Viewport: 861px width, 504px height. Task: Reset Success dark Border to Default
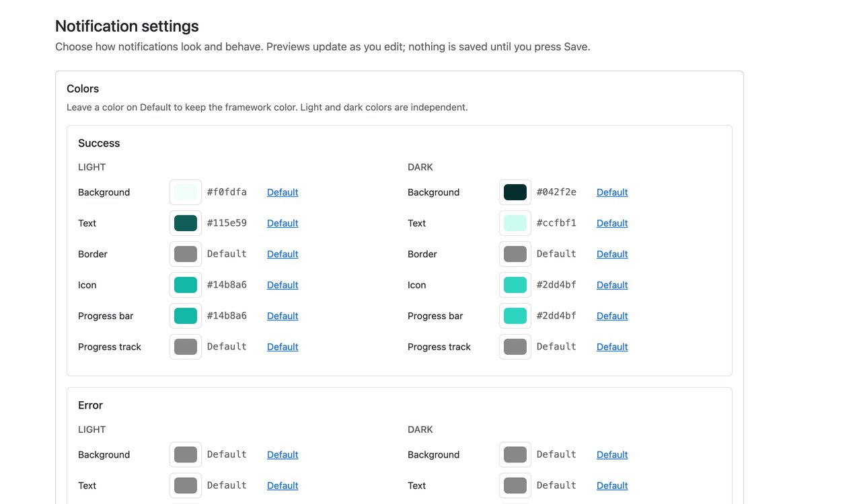[612, 254]
